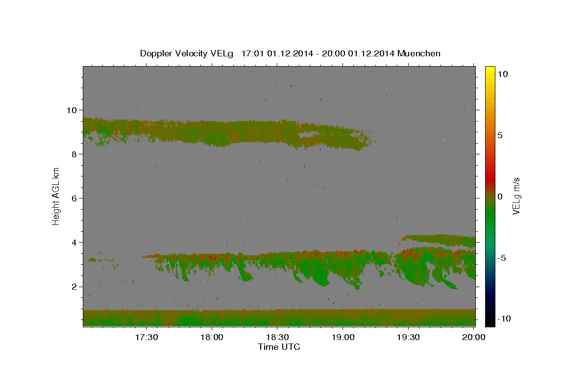Click the ground-level velocity band below 1 km

coord(279,318)
